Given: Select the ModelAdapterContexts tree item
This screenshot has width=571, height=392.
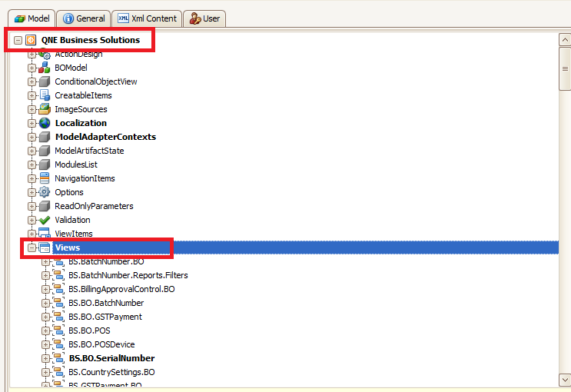Looking at the screenshot, I should pyautogui.click(x=105, y=137).
